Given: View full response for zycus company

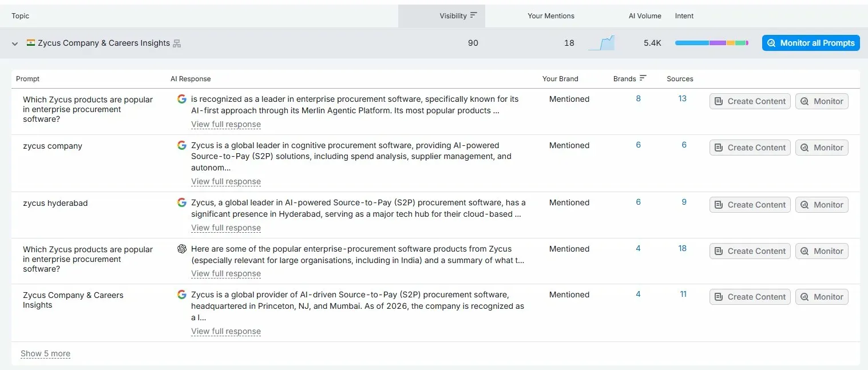Looking at the screenshot, I should tap(226, 181).
